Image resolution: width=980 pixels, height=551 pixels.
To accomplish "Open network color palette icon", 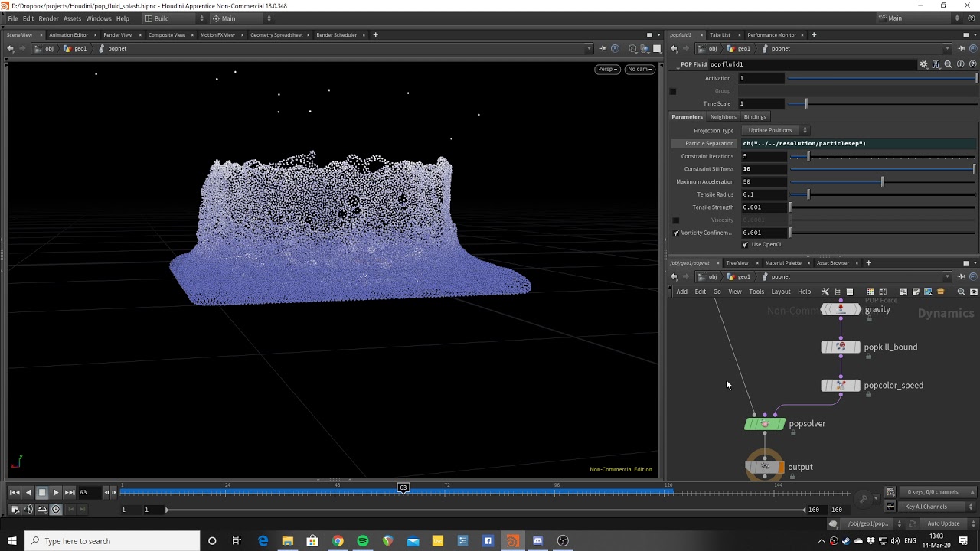I will pyautogui.click(x=871, y=292).
